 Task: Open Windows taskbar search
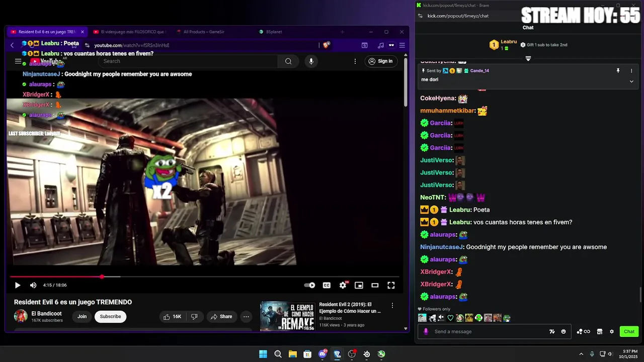click(x=278, y=354)
